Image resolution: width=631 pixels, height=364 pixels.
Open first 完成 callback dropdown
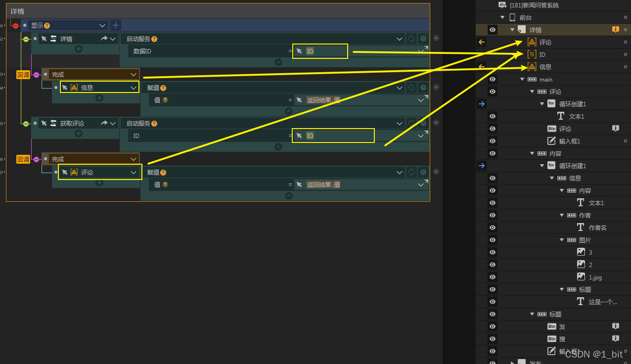134,74
